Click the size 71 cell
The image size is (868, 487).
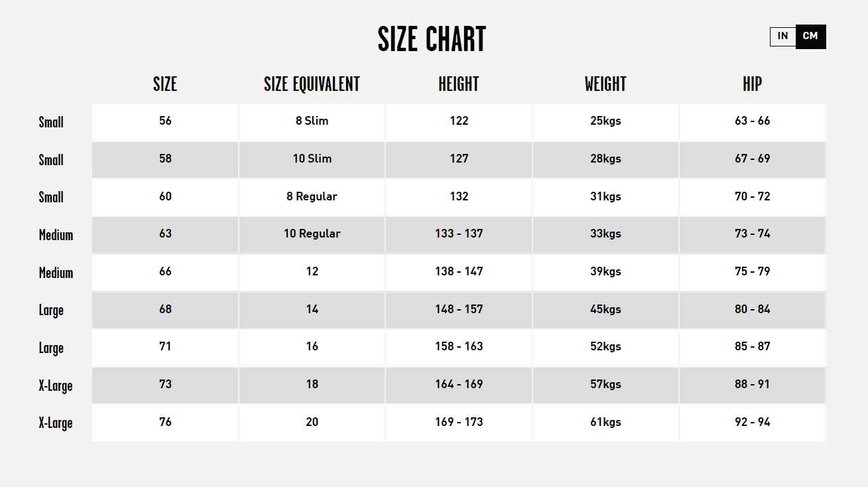pos(165,348)
